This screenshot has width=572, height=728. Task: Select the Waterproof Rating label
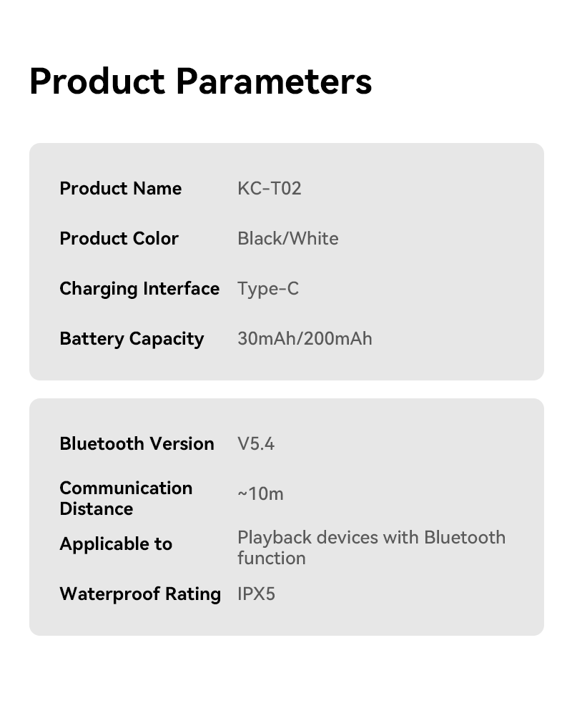[140, 594]
